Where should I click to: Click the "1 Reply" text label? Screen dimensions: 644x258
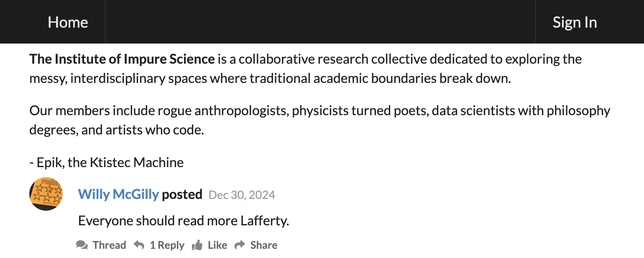tap(167, 245)
